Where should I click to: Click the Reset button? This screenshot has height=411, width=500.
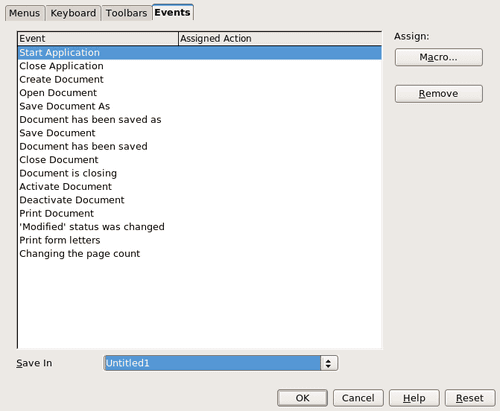[470, 398]
